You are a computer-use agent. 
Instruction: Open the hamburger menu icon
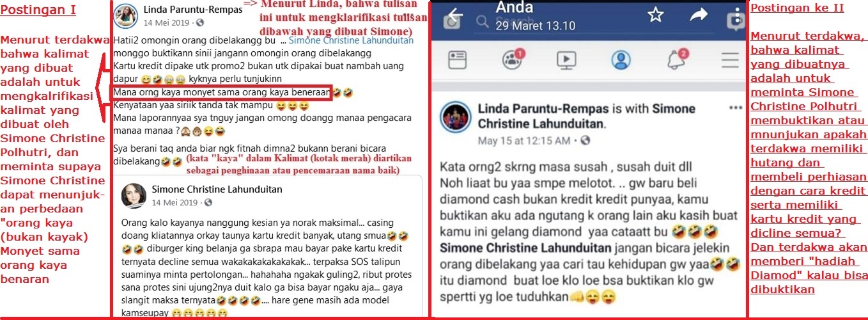pos(729,60)
